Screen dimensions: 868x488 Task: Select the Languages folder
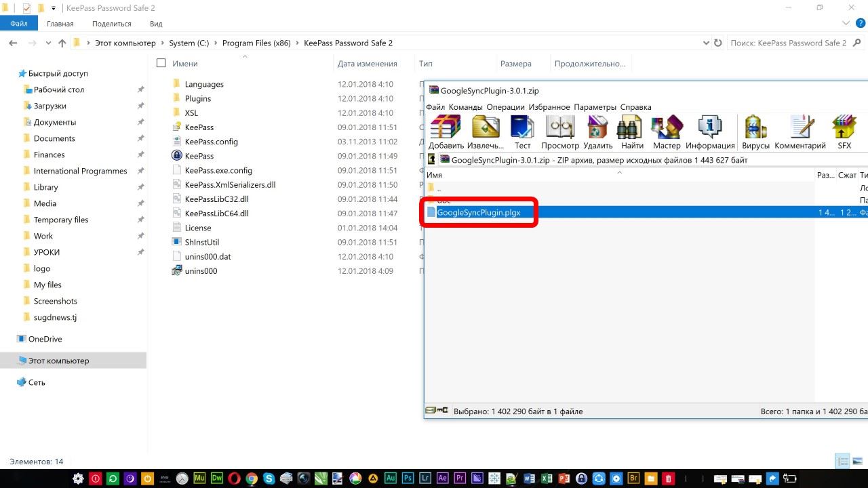[x=204, y=84]
